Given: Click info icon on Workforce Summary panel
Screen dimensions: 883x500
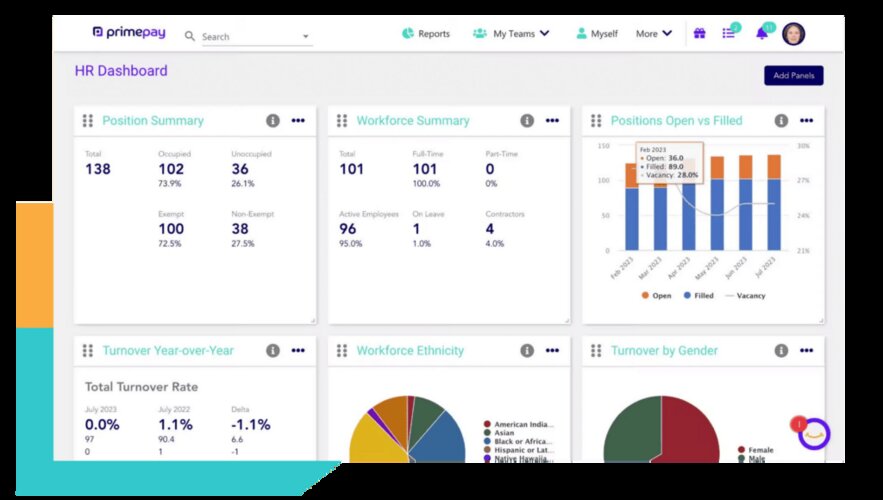Looking at the screenshot, I should click(527, 121).
